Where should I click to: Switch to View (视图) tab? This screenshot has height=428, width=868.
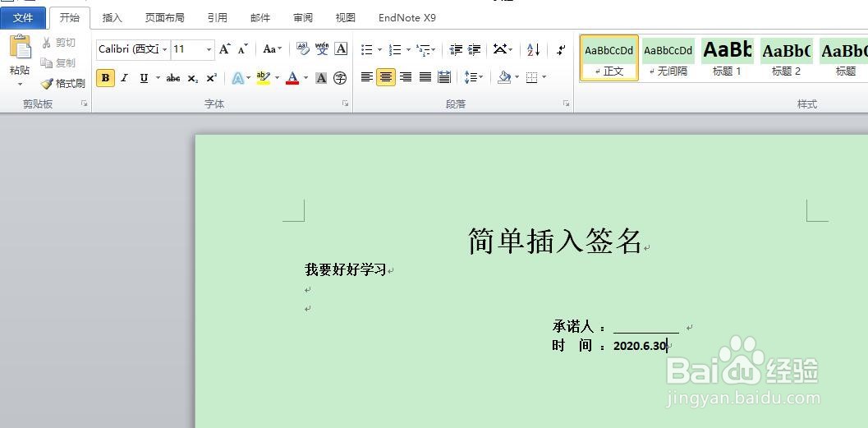[x=345, y=18]
